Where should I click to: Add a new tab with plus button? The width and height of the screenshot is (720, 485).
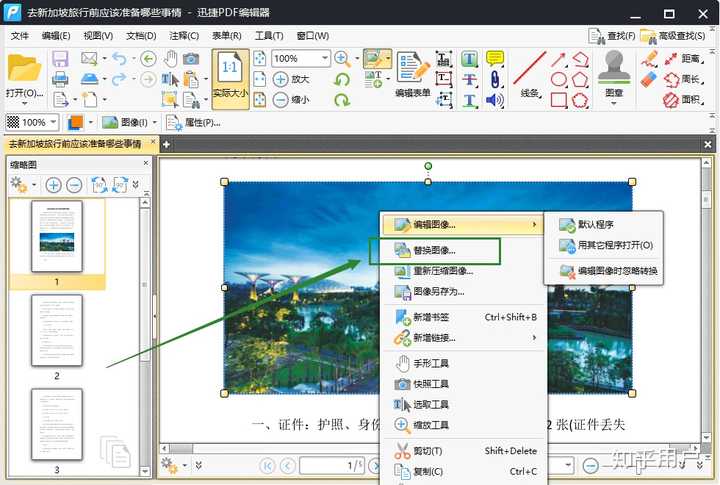166,145
